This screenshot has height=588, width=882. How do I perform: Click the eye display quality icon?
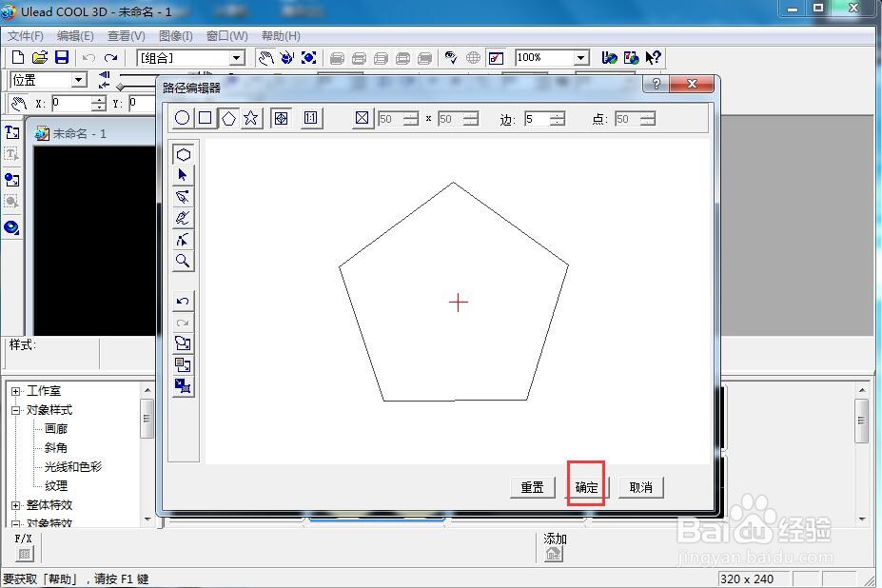[x=451, y=57]
